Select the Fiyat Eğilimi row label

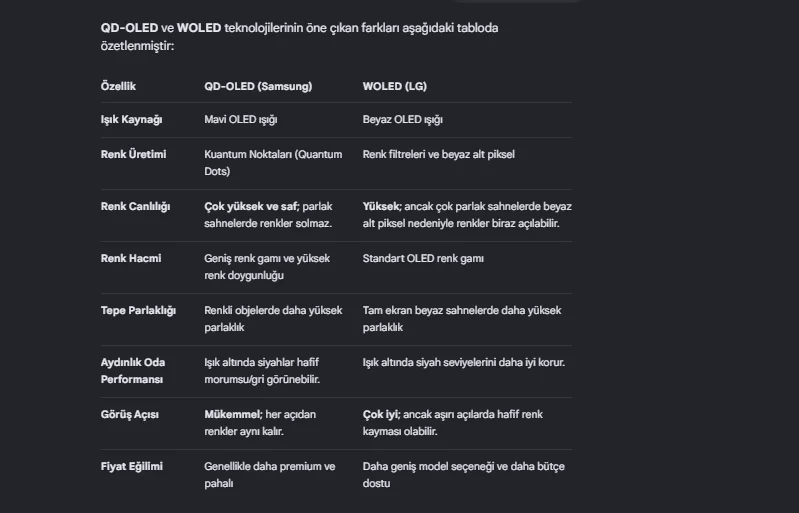tap(132, 466)
